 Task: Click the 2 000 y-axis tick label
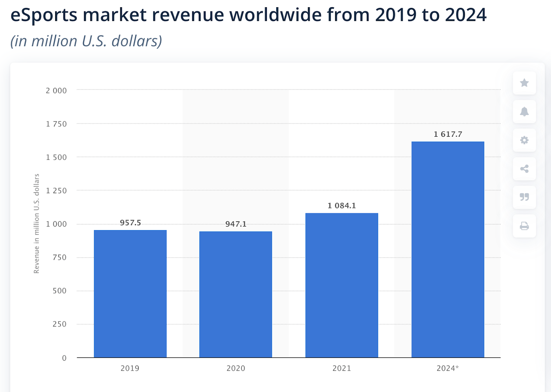[56, 91]
